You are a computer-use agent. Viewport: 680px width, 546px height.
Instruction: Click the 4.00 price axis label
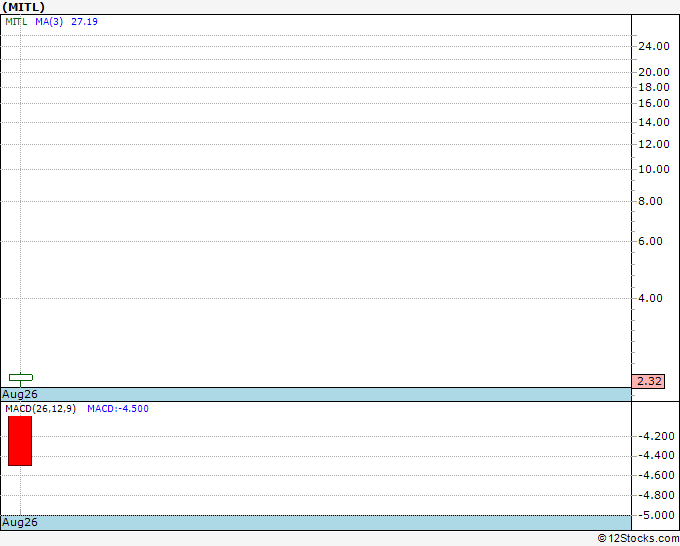pyautogui.click(x=651, y=298)
